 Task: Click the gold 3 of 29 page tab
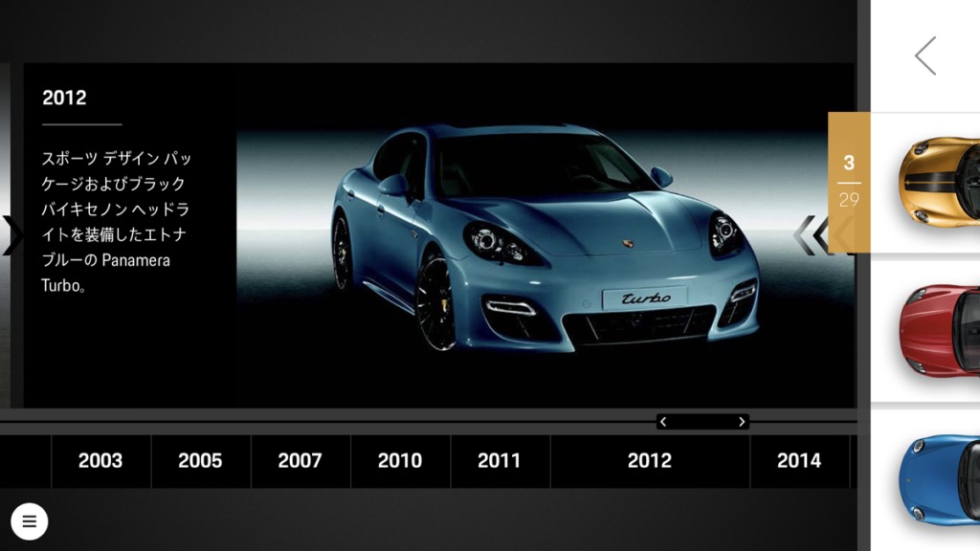(849, 182)
